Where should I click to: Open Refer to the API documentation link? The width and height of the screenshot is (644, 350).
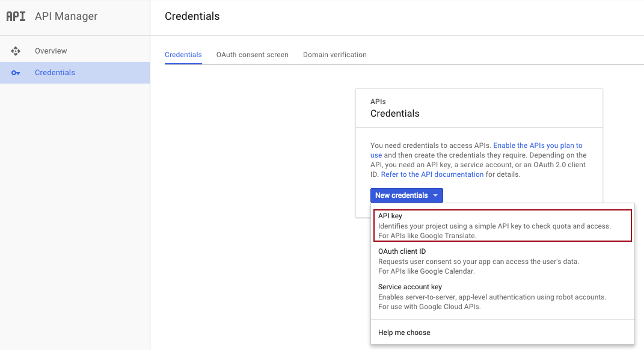click(x=432, y=174)
